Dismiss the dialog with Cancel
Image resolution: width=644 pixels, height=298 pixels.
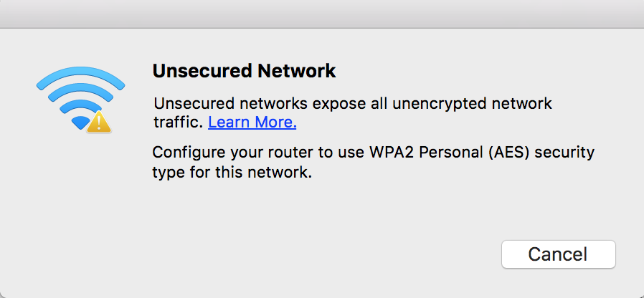pos(558,254)
